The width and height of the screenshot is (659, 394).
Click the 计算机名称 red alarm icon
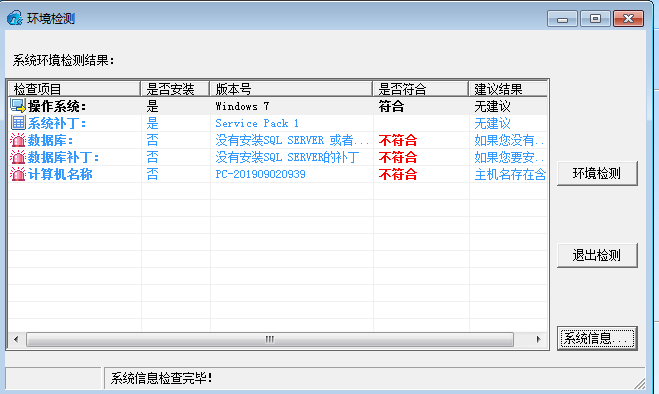18,174
